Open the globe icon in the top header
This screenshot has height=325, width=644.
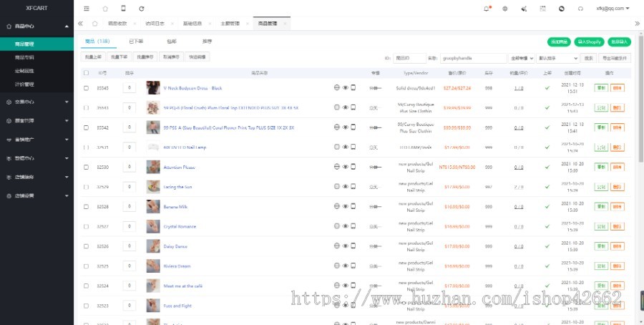click(x=504, y=8)
